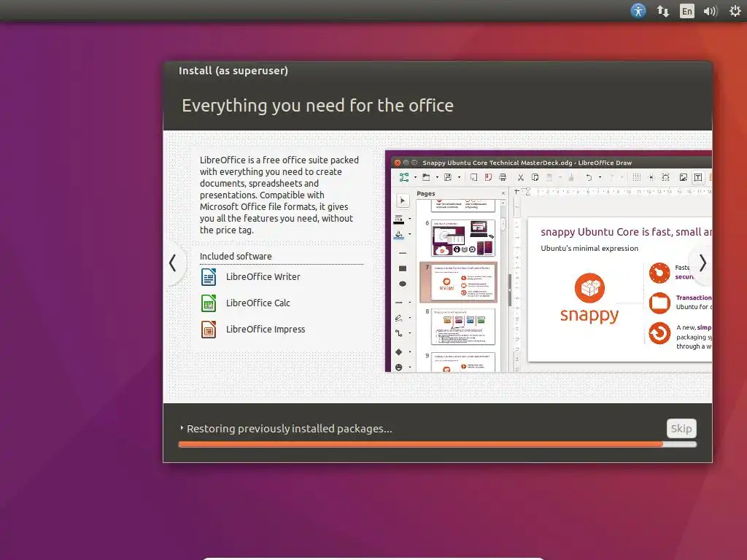Image resolution: width=747 pixels, height=560 pixels.
Task: Click the 'Install (as superuser)' window title
Action: click(x=233, y=71)
